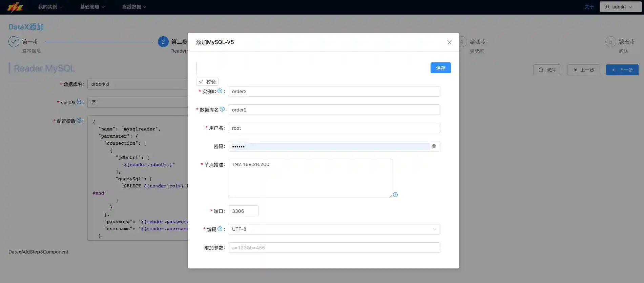Click the 关于 link

(x=589, y=7)
